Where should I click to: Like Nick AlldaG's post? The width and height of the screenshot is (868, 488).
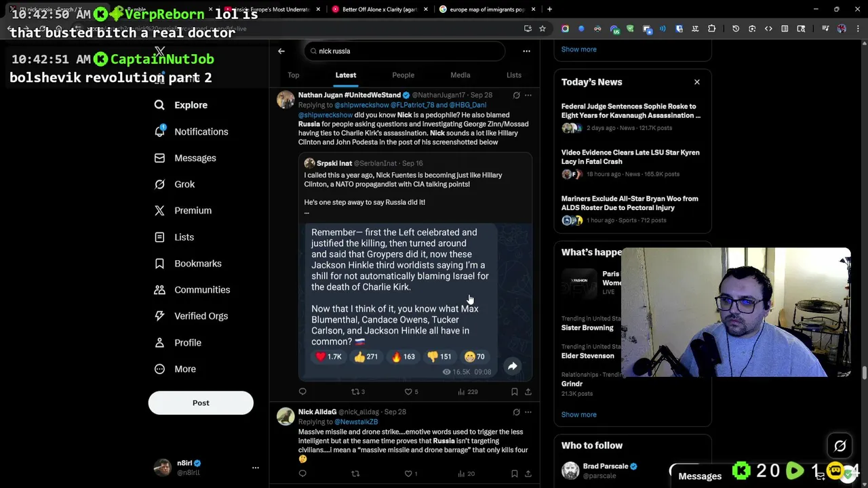click(x=411, y=473)
